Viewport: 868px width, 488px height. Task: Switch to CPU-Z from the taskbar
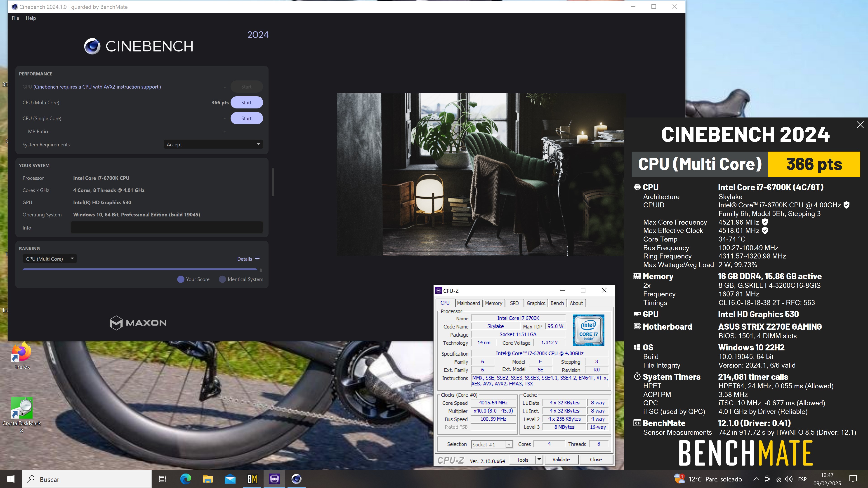pos(274,479)
